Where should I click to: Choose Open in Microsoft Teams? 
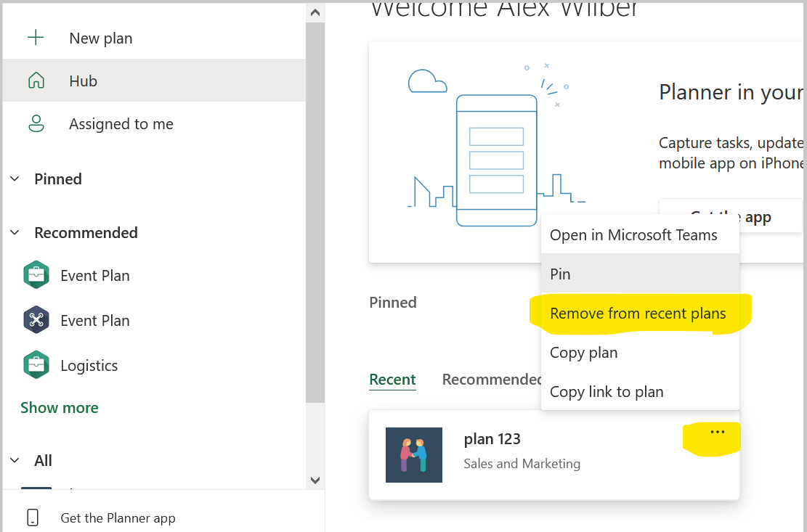pyautogui.click(x=633, y=234)
